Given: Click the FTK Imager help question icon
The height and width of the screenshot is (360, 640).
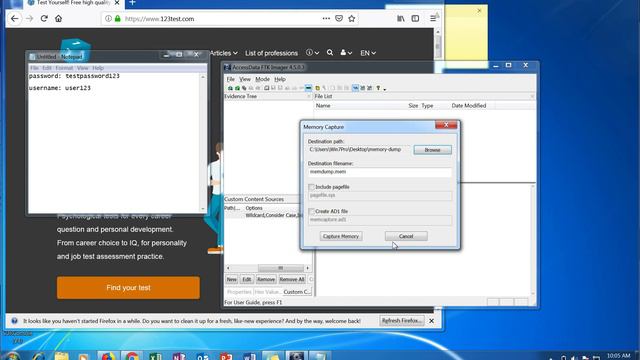Looking at the screenshot, I should [378, 88].
